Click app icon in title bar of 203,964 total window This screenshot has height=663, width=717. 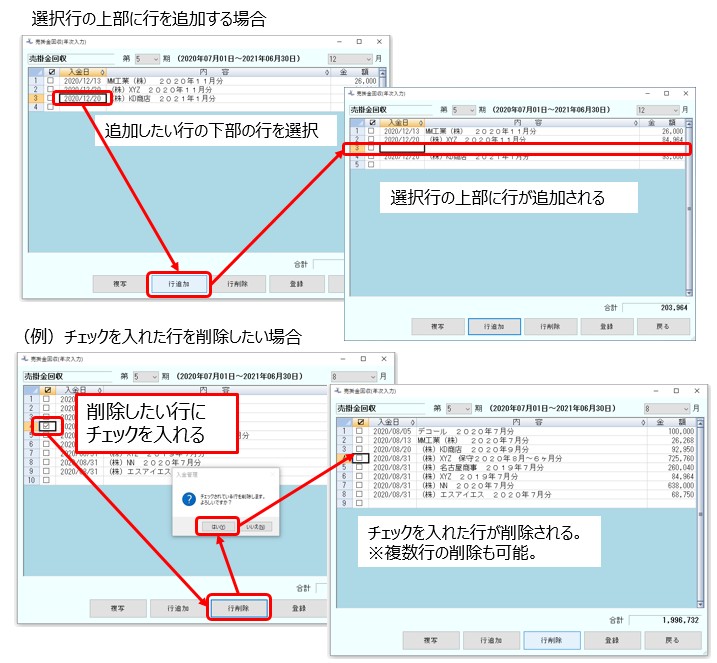coord(351,93)
